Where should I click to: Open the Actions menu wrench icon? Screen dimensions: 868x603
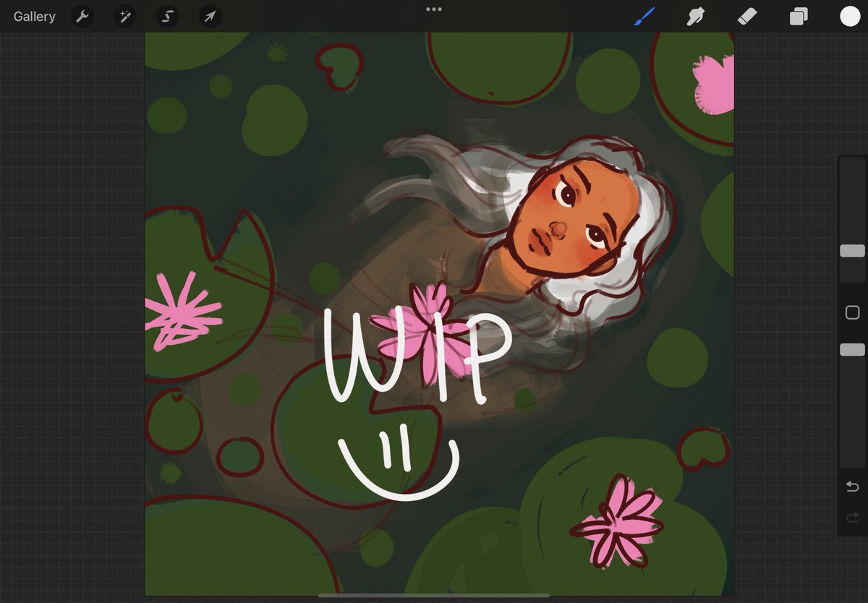click(82, 16)
